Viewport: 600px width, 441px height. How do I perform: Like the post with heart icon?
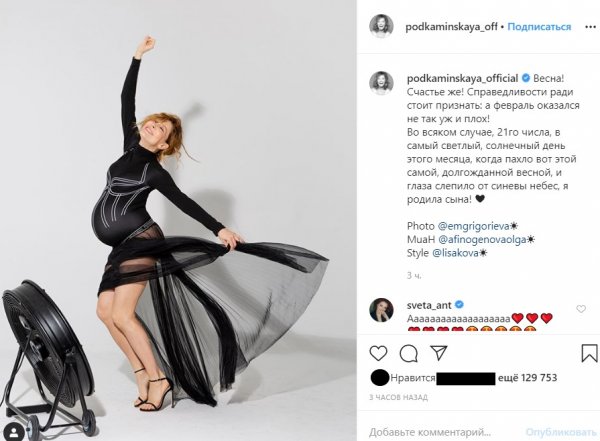pos(378,353)
